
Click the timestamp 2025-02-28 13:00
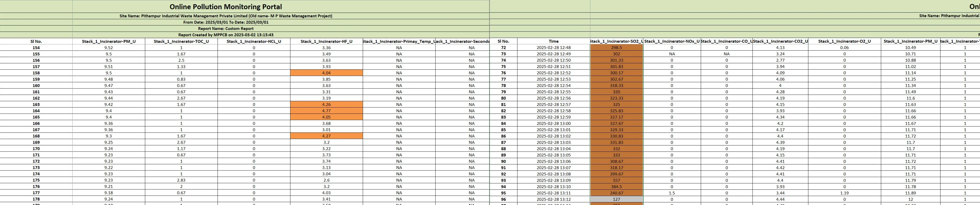[x=554, y=124]
